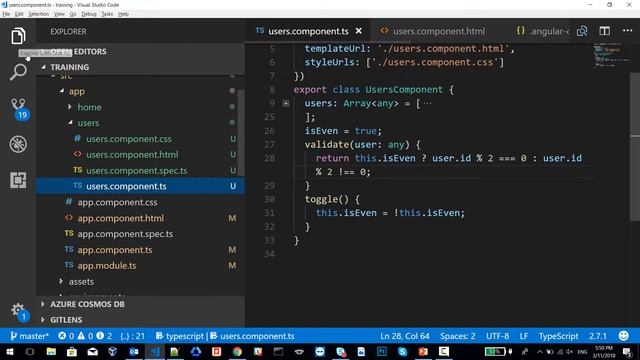Click the editor vertical scrollbar
This screenshot has height=360, width=640.
point(634,147)
